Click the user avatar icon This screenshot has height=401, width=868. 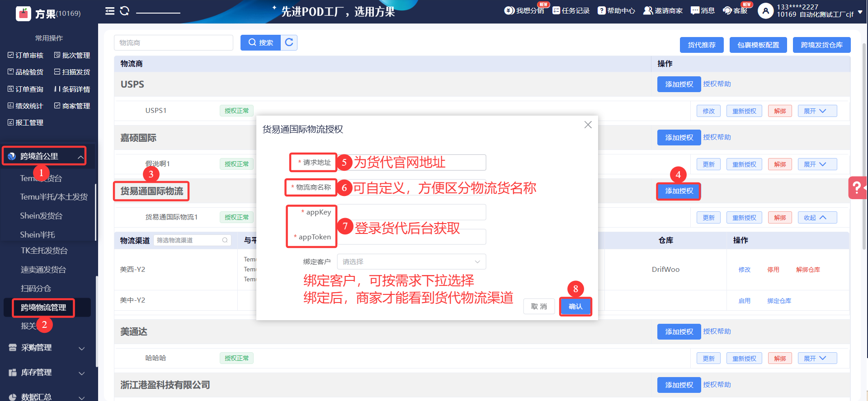[x=765, y=11]
